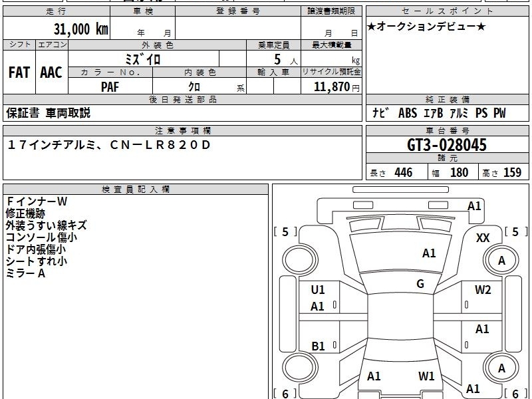Select the color code PAF
Image resolution: width=532 pixels, height=399 pixels.
point(110,87)
